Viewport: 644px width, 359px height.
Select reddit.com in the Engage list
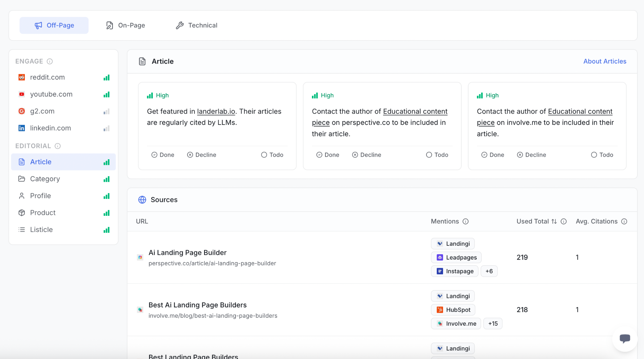tap(64, 77)
